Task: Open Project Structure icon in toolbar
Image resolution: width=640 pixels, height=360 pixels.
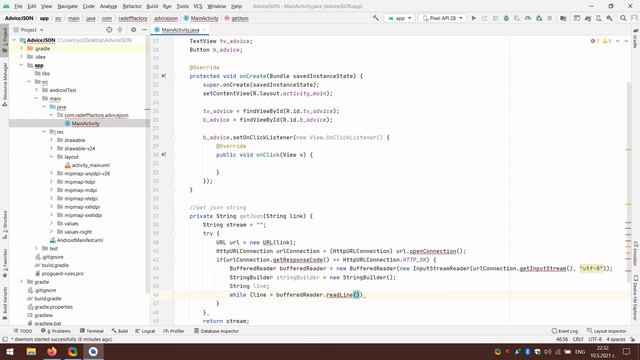Action: tap(563, 18)
